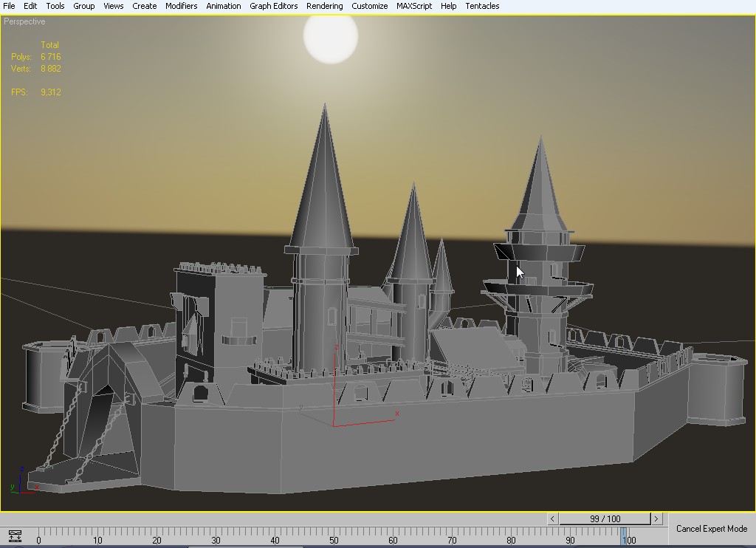
Task: Open the Mini Curve Editor icon
Action: coord(14,536)
